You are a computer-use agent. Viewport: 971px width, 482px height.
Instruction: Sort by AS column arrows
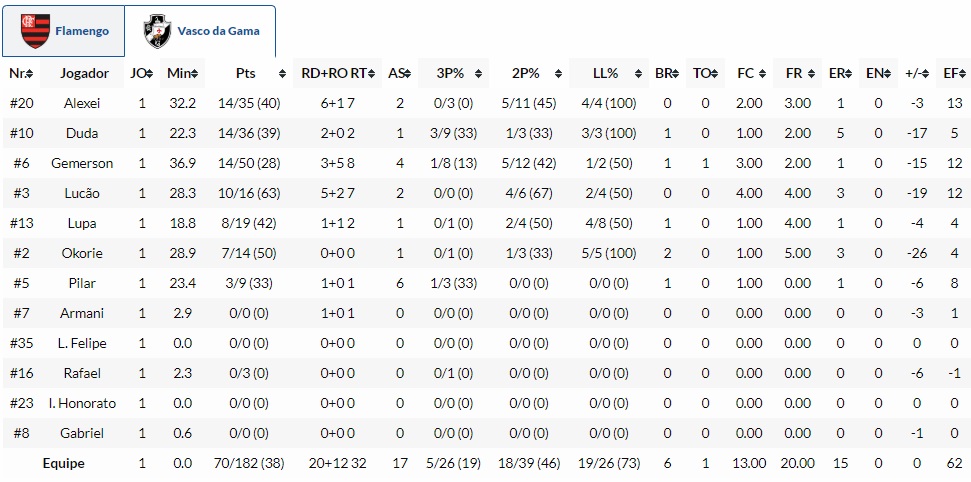408,74
